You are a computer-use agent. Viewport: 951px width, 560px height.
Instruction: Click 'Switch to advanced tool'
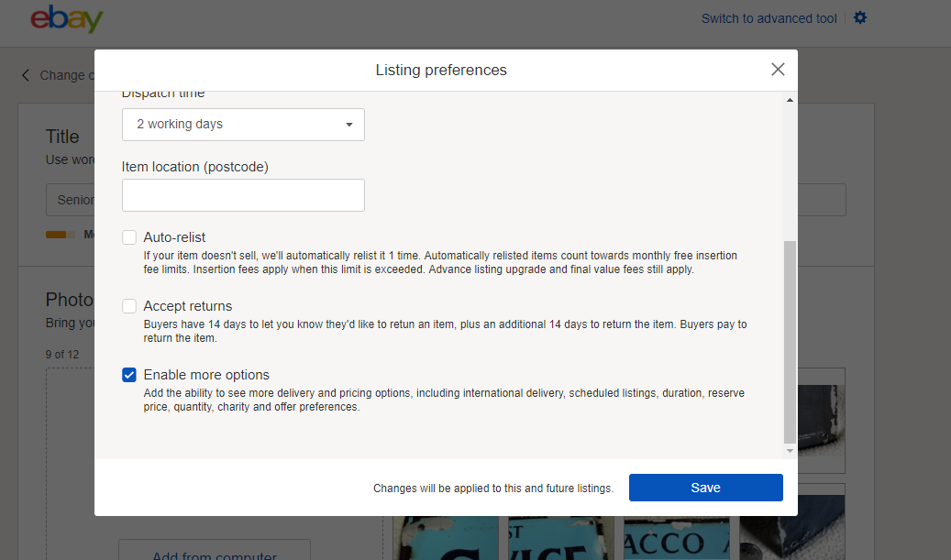coord(769,17)
